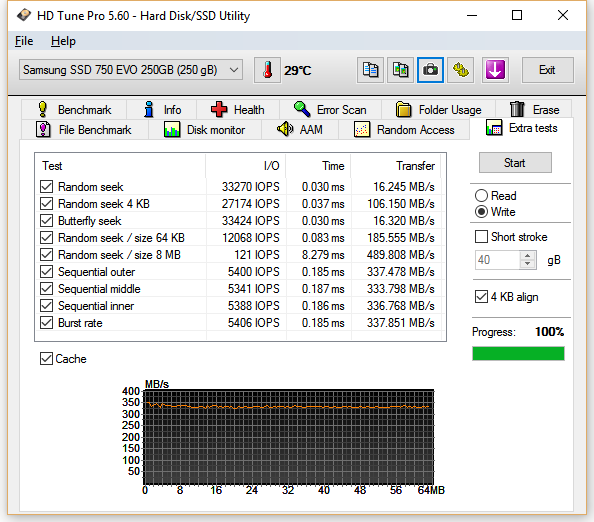Click the camera save screenshot icon
Viewport: 594px width, 522px height.
[430, 70]
